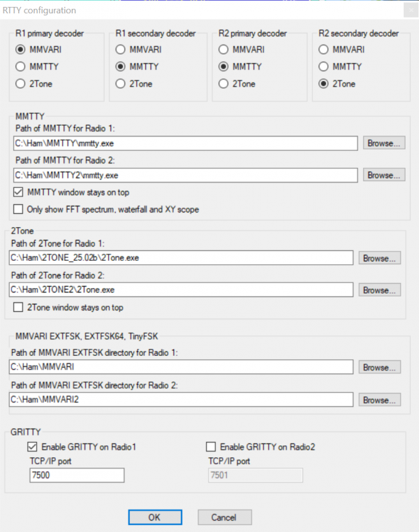Click the MMTTY path field for Radio 1
This screenshot has height=532, width=419.
[x=186, y=143]
